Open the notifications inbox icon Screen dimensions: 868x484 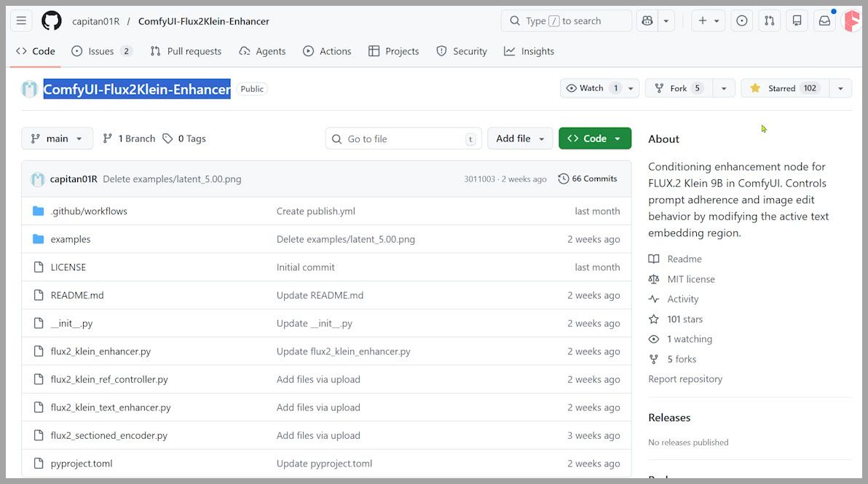(x=824, y=21)
